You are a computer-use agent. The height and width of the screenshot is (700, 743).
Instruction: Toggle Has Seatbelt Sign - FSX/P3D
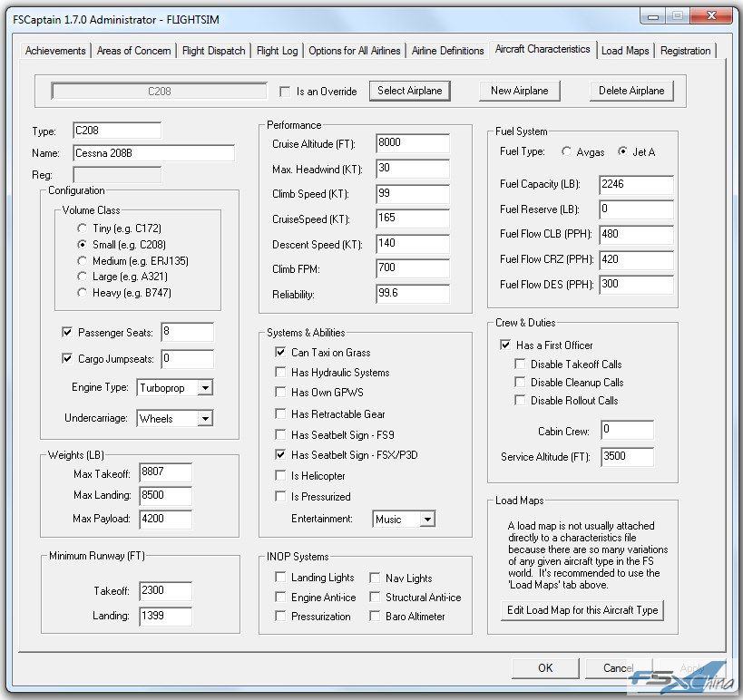[280, 454]
